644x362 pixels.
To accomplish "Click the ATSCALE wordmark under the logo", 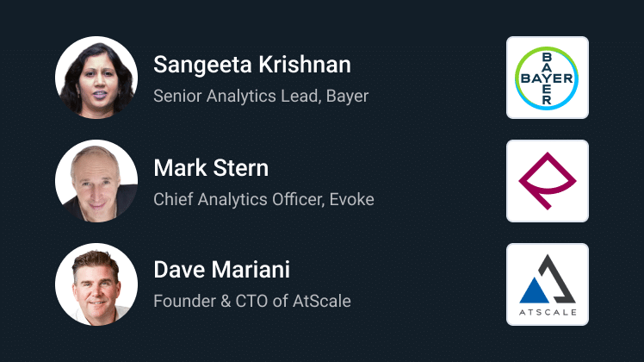I will click(x=548, y=311).
